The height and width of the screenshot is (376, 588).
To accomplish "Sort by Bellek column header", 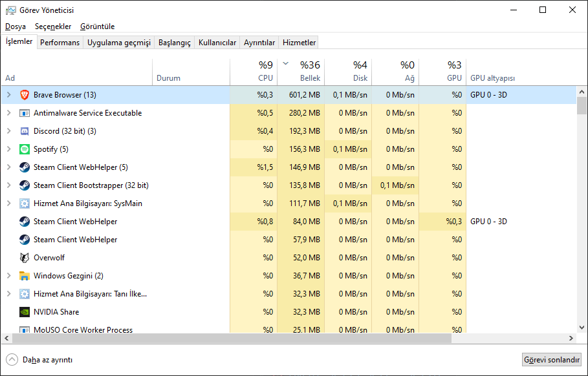I will click(301, 72).
